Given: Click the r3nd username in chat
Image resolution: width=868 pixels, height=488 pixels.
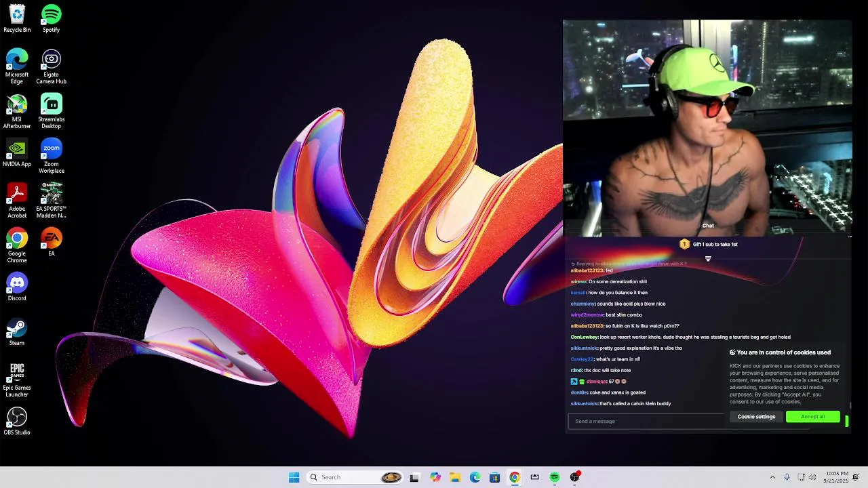Looking at the screenshot, I should [576, 370].
